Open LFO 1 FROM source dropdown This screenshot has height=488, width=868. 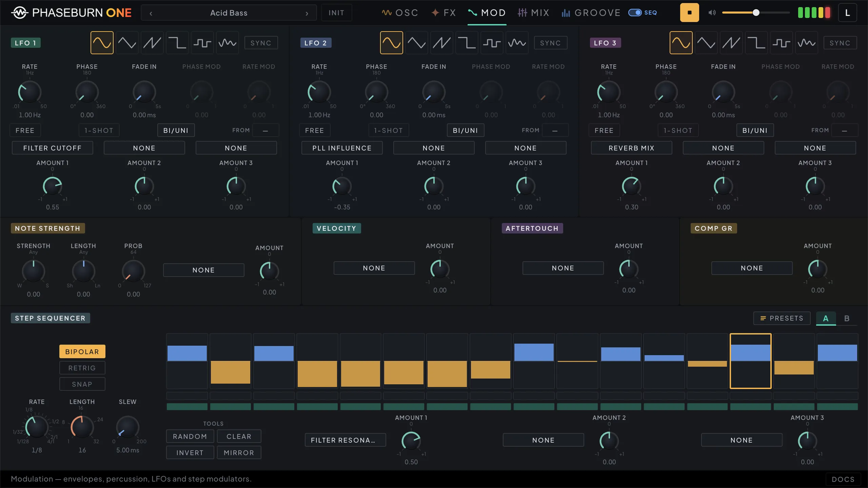tap(265, 130)
